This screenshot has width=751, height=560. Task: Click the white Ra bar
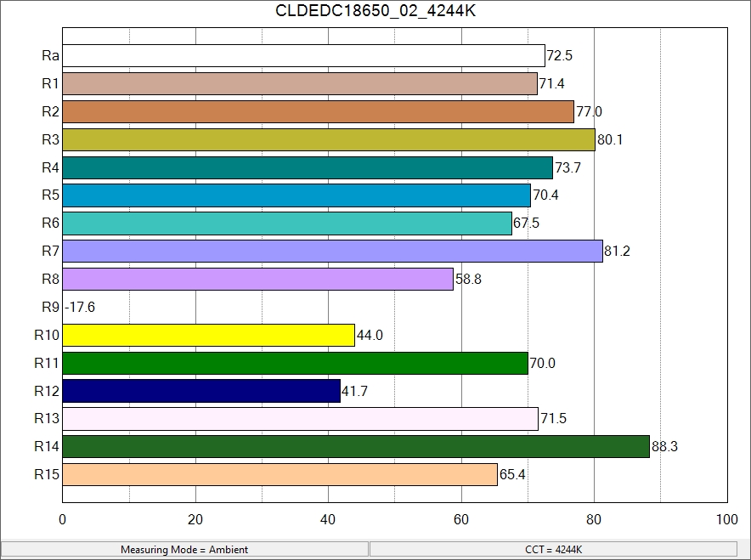tap(303, 55)
